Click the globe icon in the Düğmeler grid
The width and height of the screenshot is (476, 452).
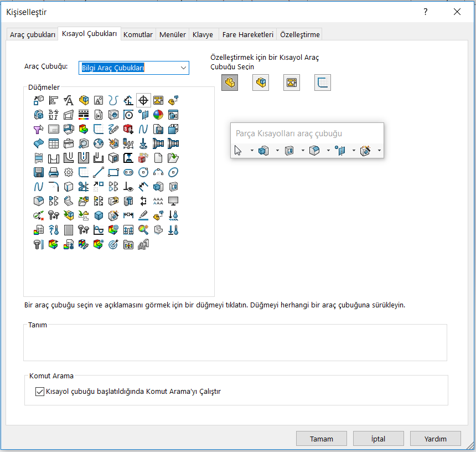coord(99,143)
